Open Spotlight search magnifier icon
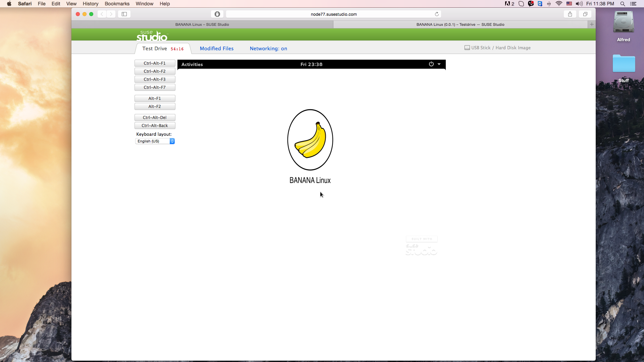 (x=623, y=4)
